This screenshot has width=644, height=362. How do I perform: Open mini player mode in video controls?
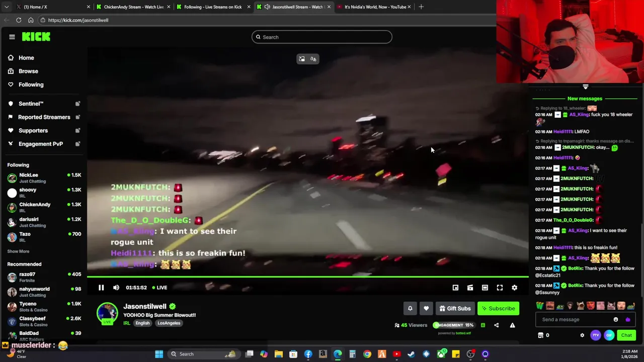[x=455, y=288]
